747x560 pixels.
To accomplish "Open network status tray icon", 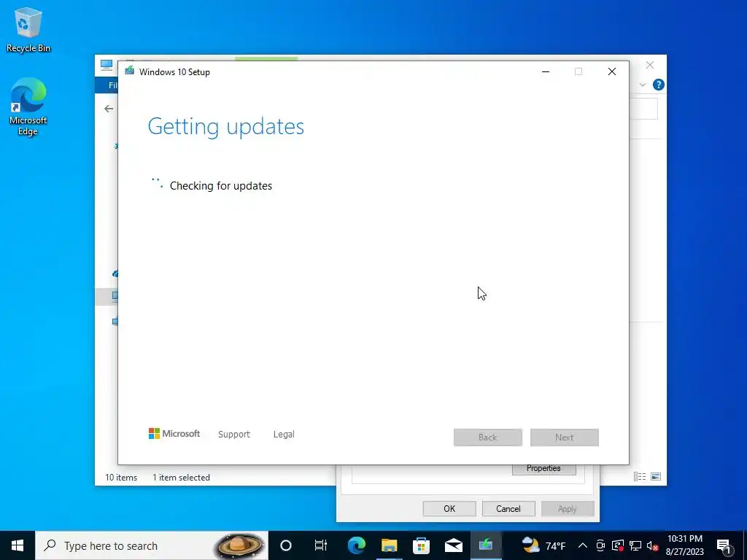I will (x=635, y=545).
